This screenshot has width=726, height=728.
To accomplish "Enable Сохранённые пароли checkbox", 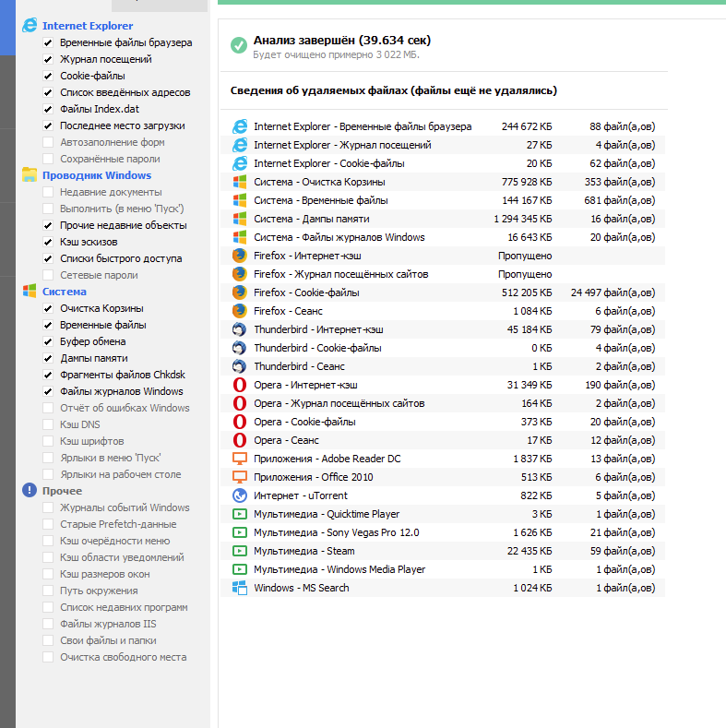I will 48,159.
